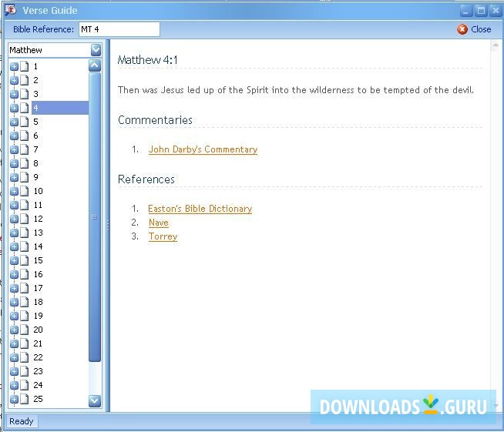The image size is (504, 432).
Task: Click the 'Matthew 4:1' heading text
Action: (147, 60)
